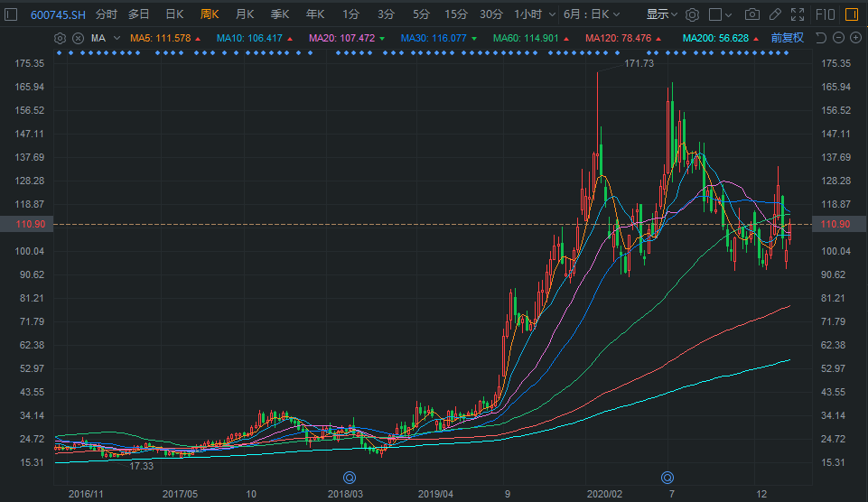Zoom out chart with minus icon
868x502 pixels.
[839, 38]
